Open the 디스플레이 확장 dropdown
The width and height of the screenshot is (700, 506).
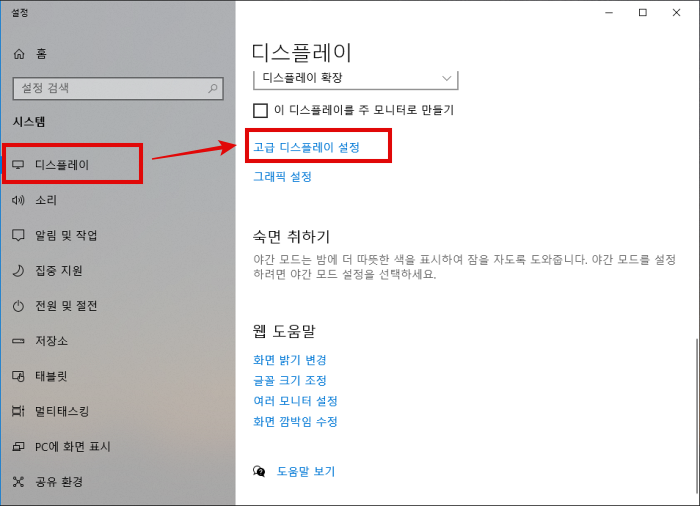(x=356, y=79)
